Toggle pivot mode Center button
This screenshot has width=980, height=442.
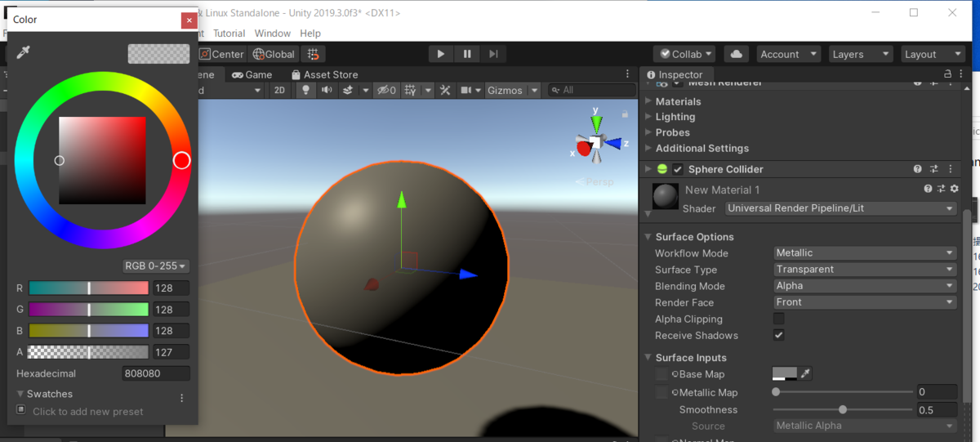point(221,54)
